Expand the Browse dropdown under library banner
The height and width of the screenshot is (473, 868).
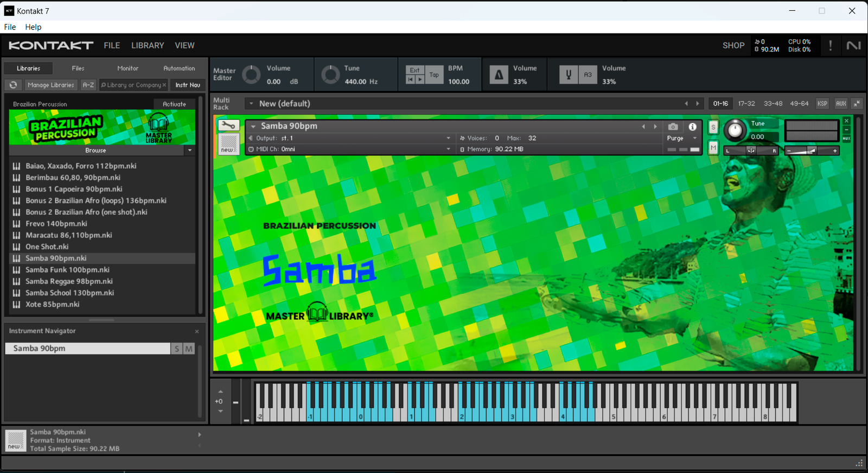coord(189,150)
